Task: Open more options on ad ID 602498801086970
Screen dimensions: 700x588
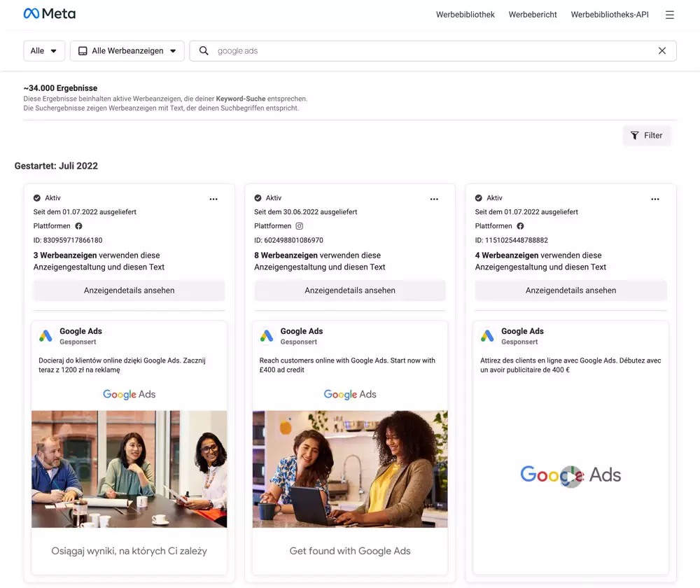Action: [x=434, y=199]
